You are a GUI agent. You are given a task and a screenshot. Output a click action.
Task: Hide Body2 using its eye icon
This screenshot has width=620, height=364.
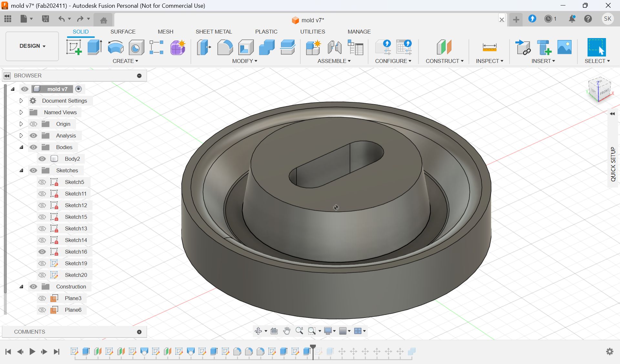coord(42,159)
